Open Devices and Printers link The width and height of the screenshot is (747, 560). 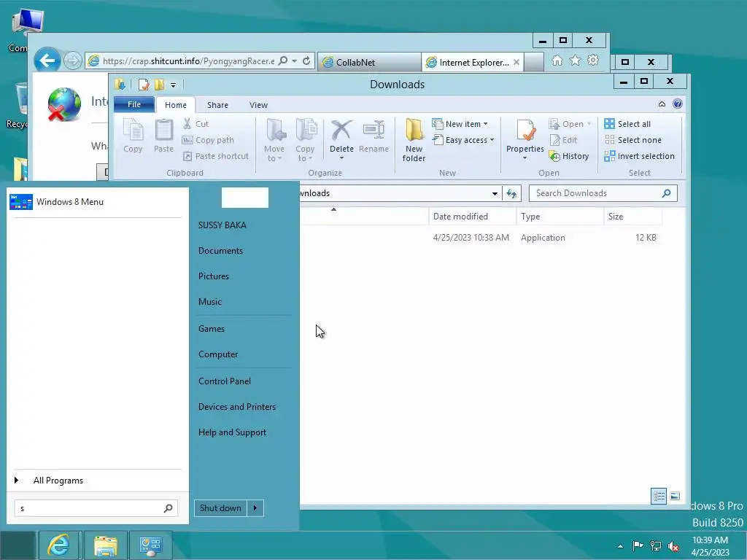[237, 407]
